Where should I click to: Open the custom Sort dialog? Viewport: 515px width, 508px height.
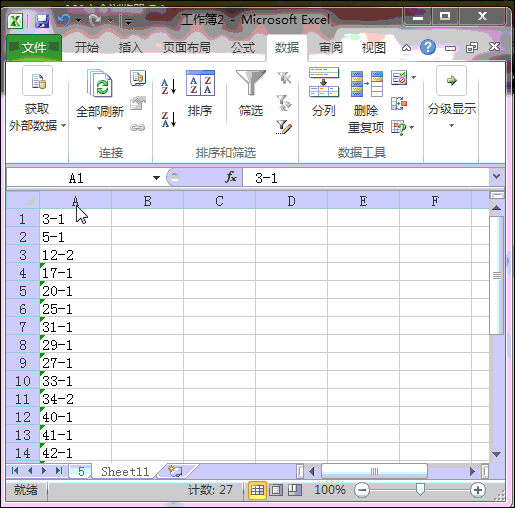[x=200, y=83]
